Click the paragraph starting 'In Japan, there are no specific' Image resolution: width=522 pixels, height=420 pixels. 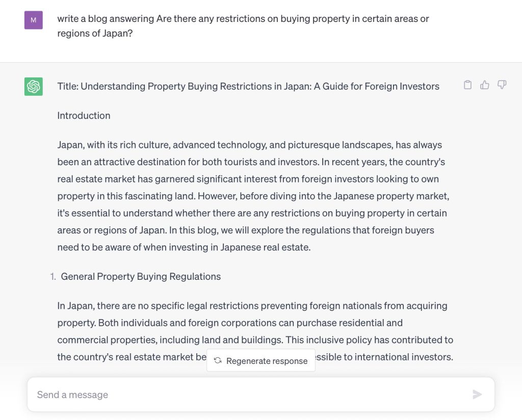pyautogui.click(x=255, y=331)
